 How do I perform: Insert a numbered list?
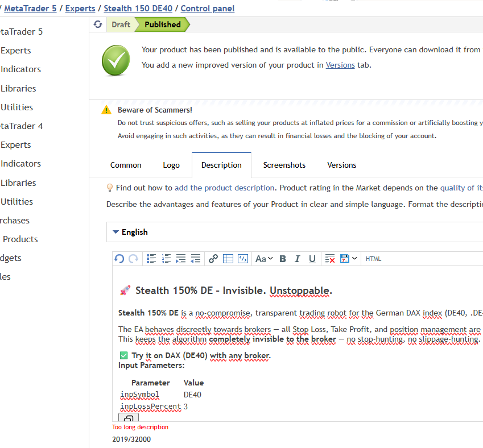[166, 259]
